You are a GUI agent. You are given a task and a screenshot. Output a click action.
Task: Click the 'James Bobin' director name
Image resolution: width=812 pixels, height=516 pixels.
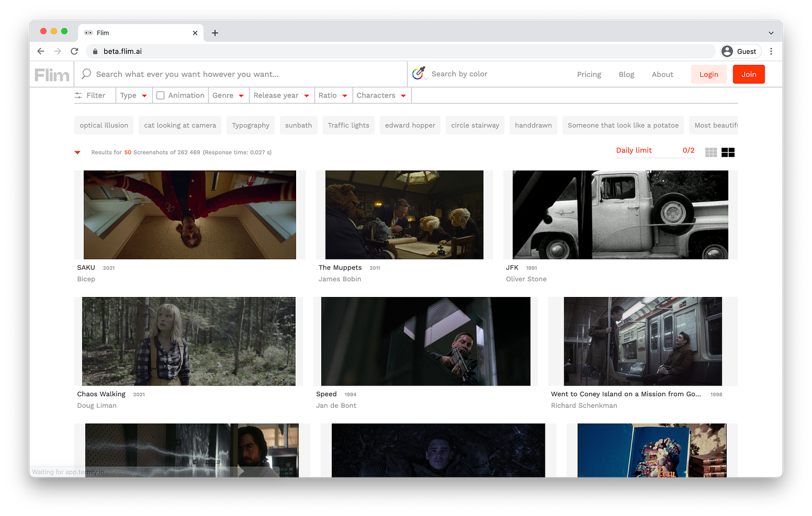click(x=340, y=279)
